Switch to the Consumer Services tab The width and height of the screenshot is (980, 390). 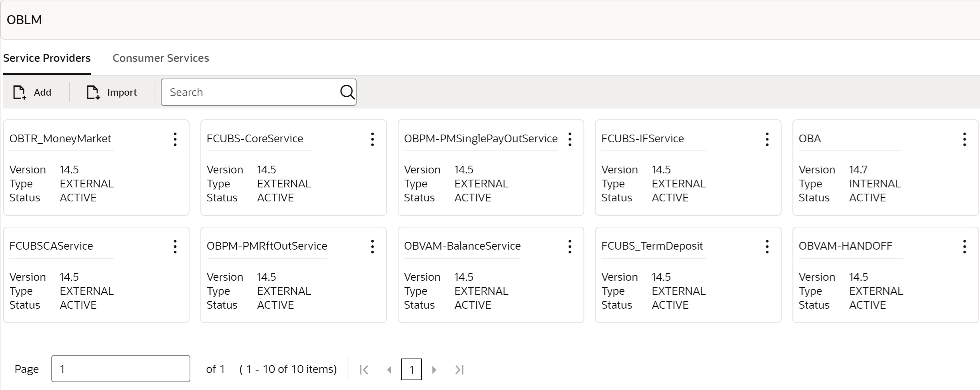160,58
